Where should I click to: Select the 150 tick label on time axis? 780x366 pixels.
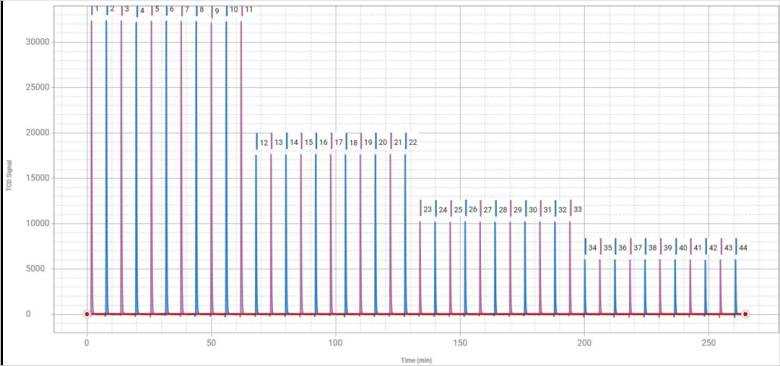point(460,343)
